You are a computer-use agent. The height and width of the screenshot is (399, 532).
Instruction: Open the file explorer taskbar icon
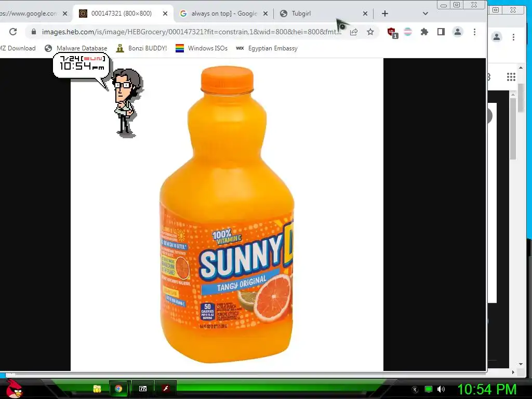(97, 389)
